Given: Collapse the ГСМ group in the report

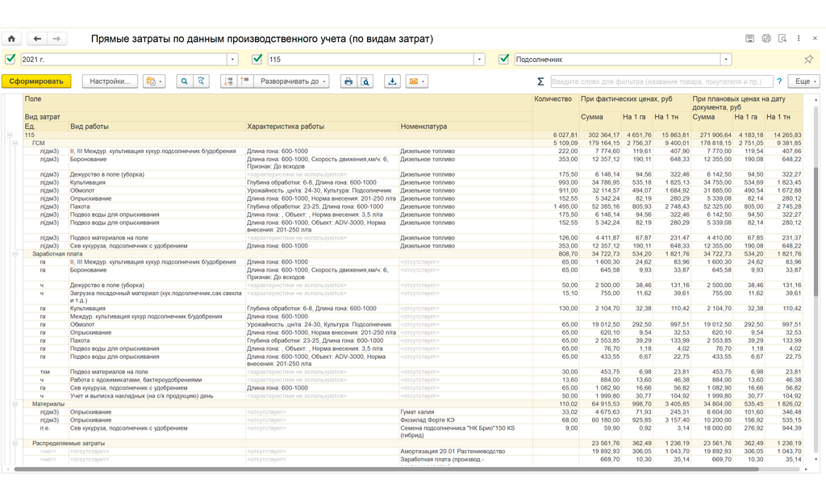Looking at the screenshot, I should tap(15, 143).
